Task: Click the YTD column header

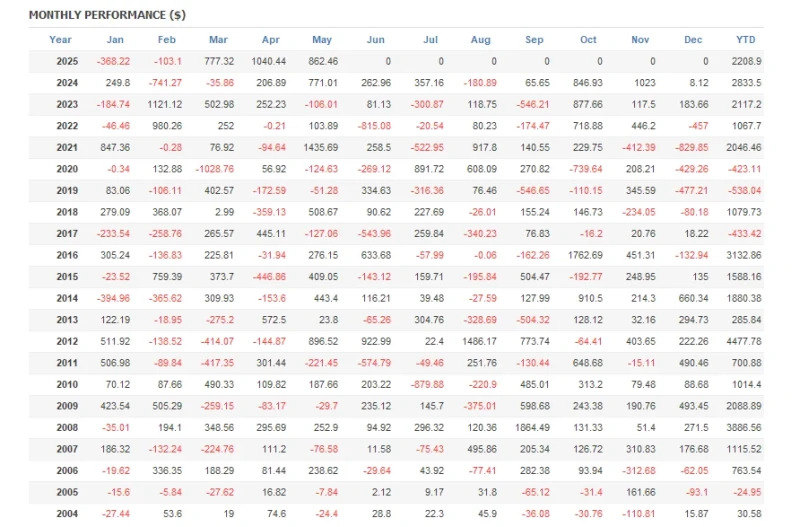Action: [745, 40]
